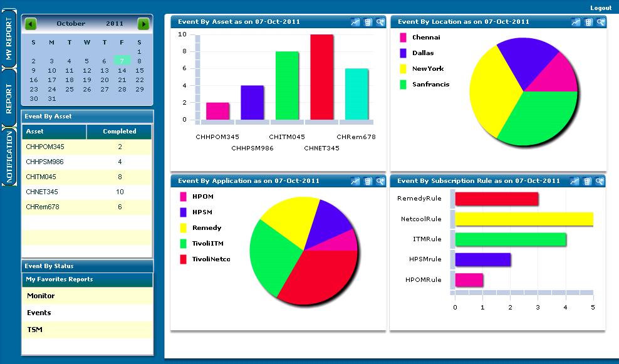The width and height of the screenshot is (619, 364).
Task: Click zoom icon in Event By Asset panel
Action: [x=380, y=22]
